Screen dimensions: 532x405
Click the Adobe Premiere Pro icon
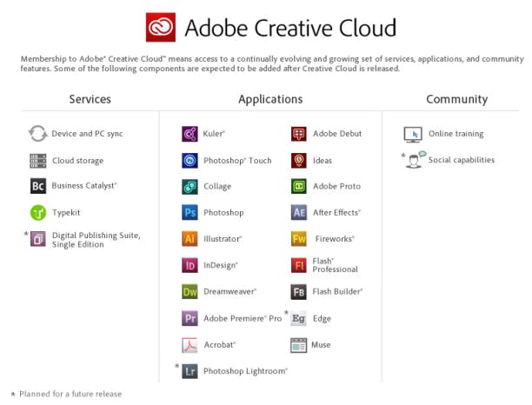pos(190,319)
